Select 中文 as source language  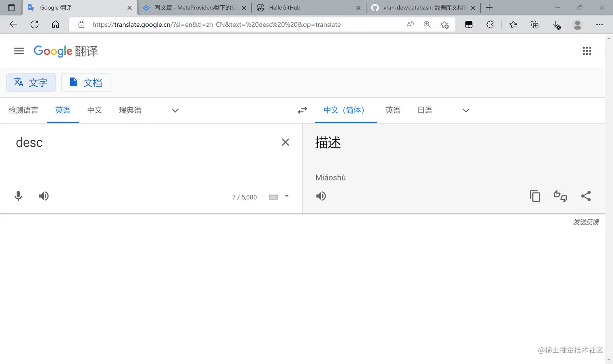pyautogui.click(x=94, y=110)
